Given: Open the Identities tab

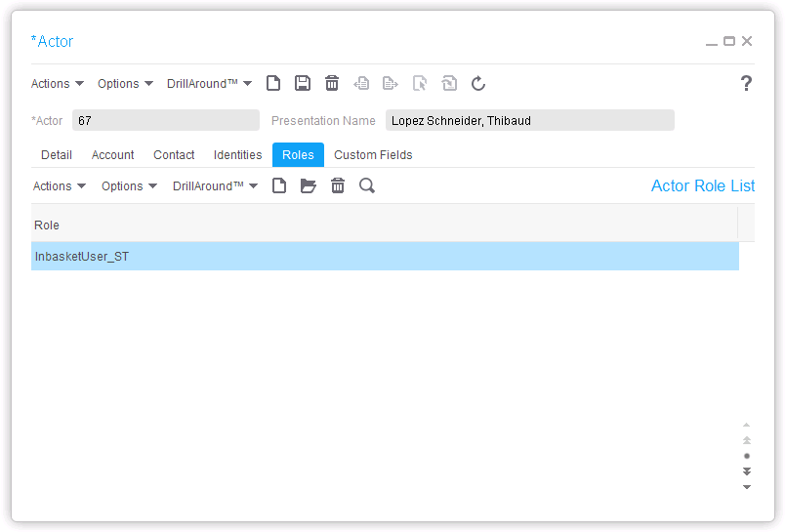Looking at the screenshot, I should (237, 155).
